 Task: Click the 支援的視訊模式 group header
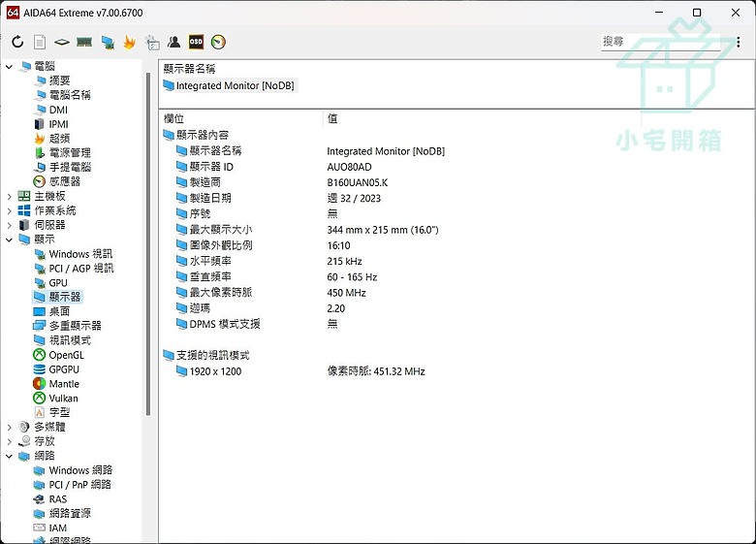[x=206, y=356]
